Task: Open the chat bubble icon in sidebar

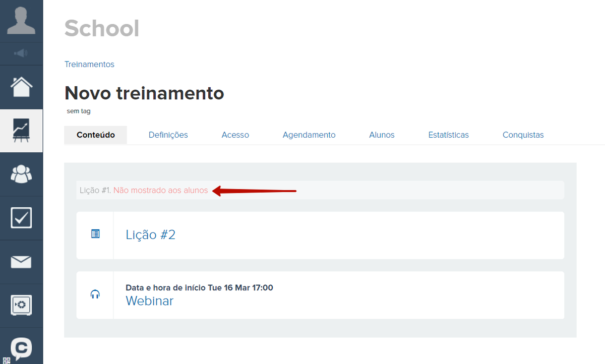Action: [x=21, y=348]
